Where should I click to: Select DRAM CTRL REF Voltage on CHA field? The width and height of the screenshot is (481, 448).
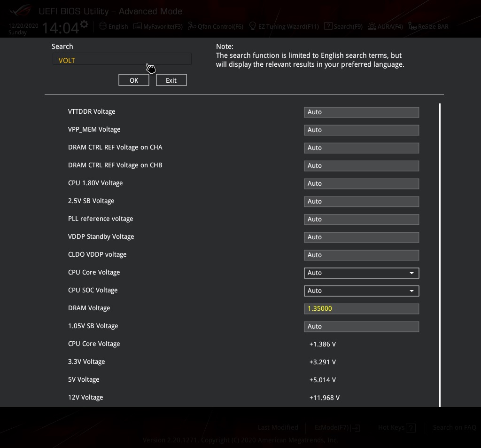click(x=361, y=148)
